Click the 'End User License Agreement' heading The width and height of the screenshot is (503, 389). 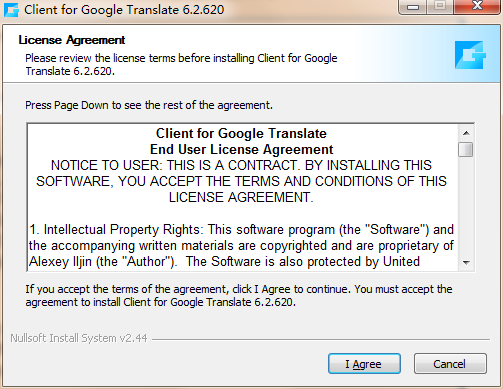pyautogui.click(x=242, y=149)
